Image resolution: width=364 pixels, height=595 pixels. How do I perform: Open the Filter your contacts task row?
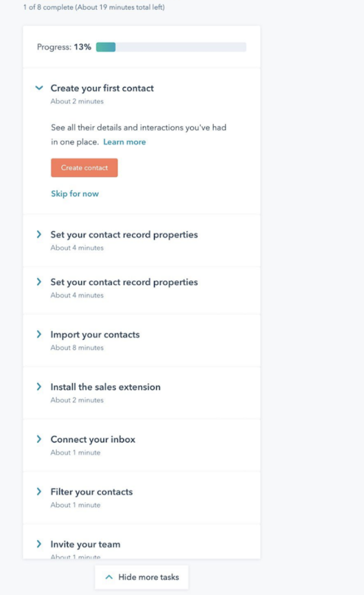91,492
